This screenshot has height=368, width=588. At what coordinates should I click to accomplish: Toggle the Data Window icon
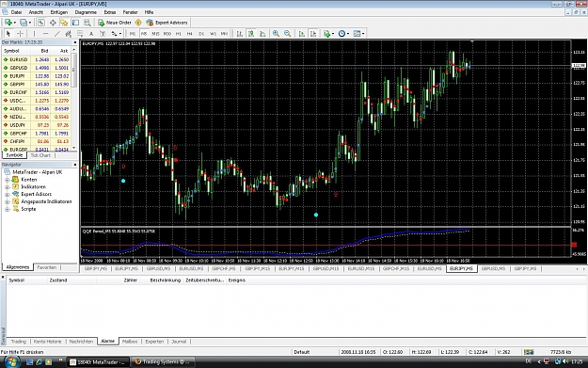[x=53, y=23]
